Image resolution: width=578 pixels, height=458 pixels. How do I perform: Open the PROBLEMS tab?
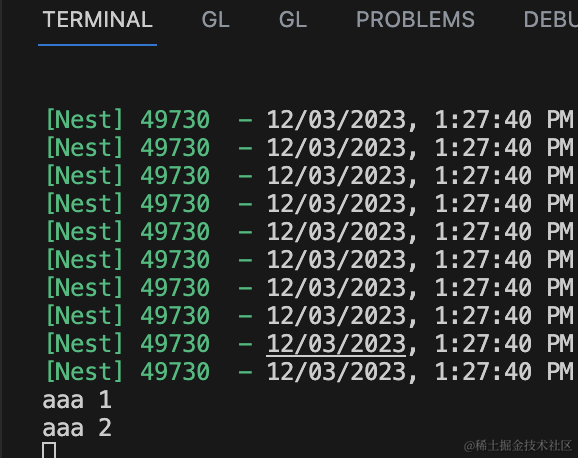(x=415, y=20)
